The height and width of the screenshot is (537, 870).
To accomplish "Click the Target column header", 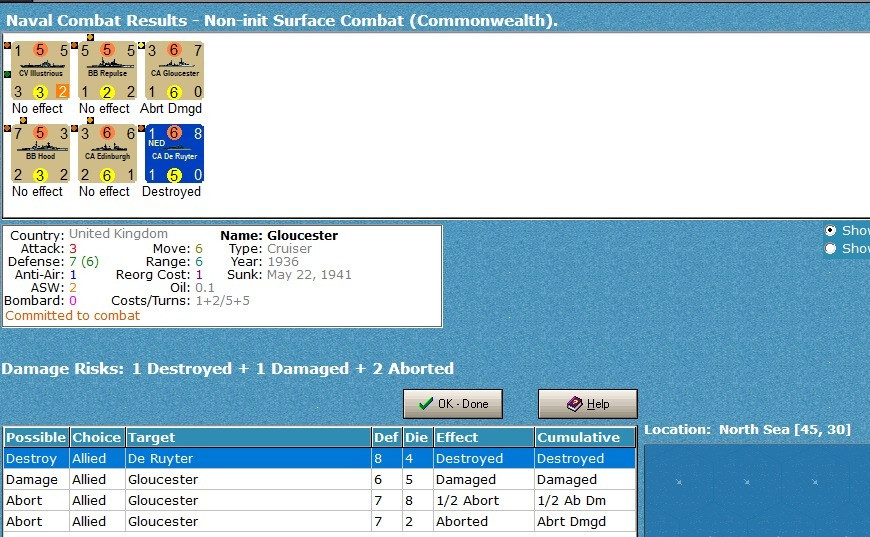I will pos(248,437).
